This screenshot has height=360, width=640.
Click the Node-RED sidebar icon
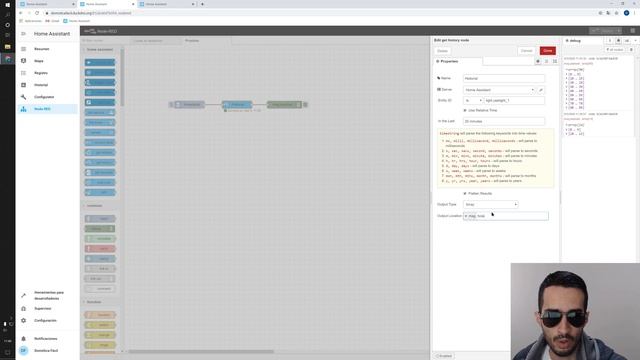[x=23, y=109]
